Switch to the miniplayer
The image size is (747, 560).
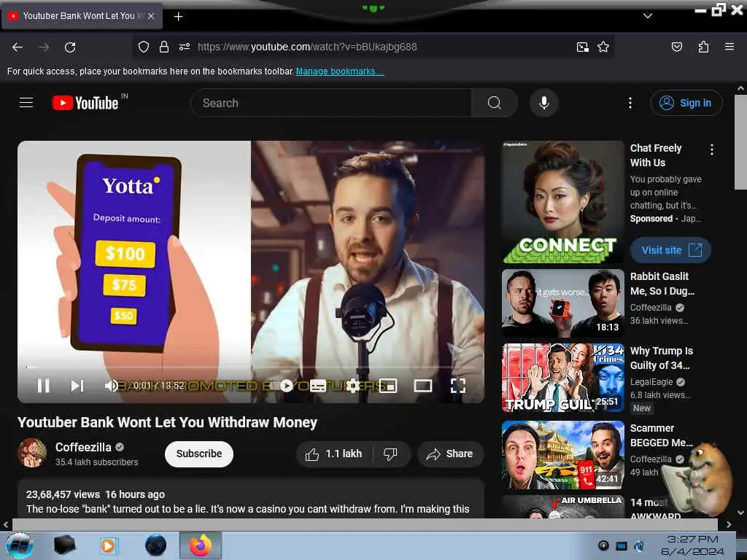(x=388, y=386)
